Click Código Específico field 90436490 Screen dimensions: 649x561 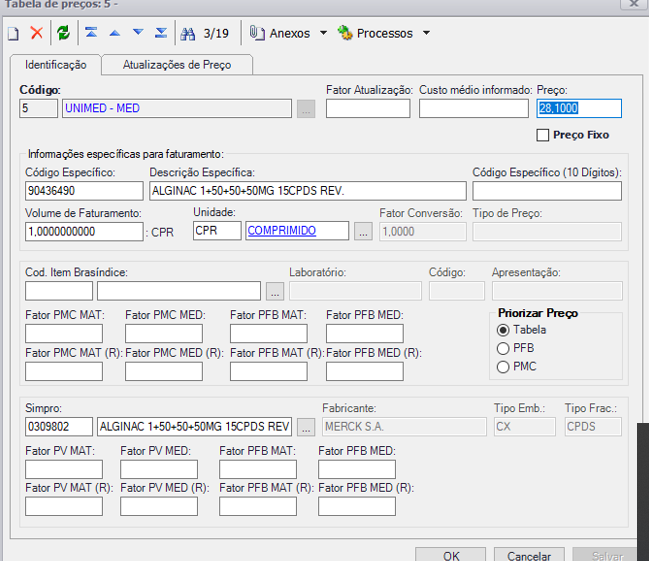pos(84,191)
